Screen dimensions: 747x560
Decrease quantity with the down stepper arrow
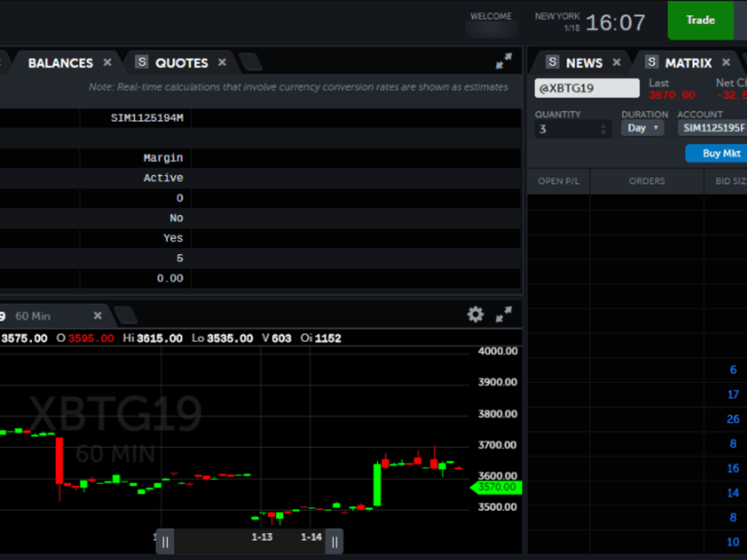point(604,132)
